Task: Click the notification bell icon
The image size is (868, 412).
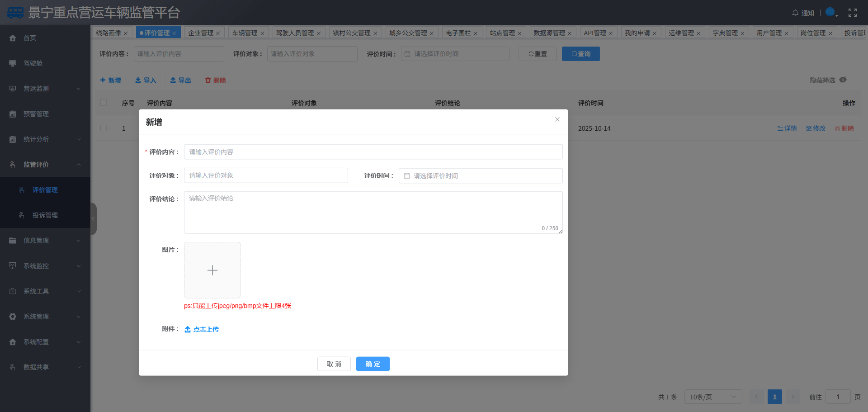Action: click(x=795, y=13)
